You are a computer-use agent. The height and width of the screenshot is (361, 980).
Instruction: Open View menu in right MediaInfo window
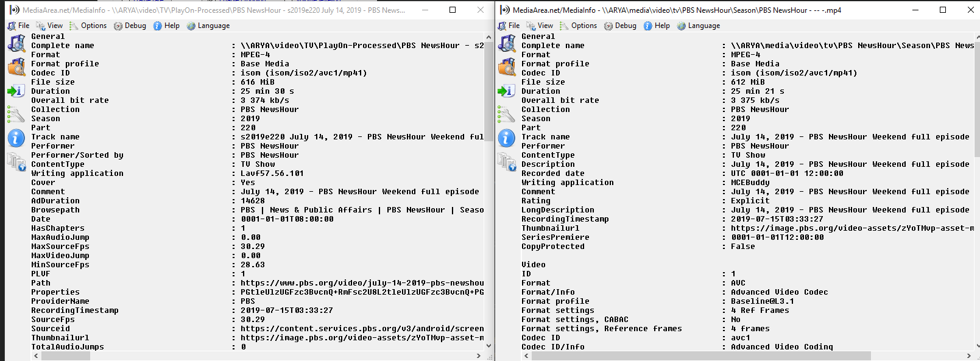coord(540,26)
